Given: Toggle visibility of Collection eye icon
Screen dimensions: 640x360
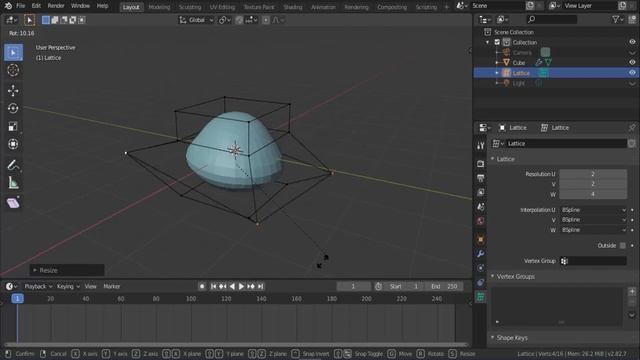Looking at the screenshot, I should coord(632,42).
